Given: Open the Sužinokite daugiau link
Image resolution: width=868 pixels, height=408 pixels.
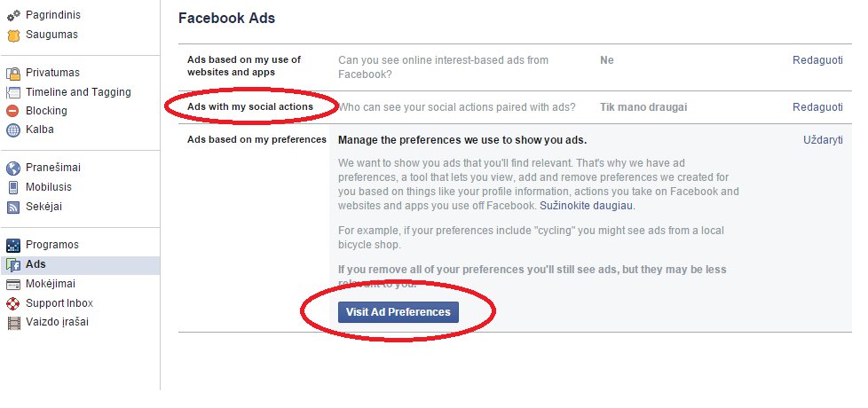Looking at the screenshot, I should click(x=587, y=206).
